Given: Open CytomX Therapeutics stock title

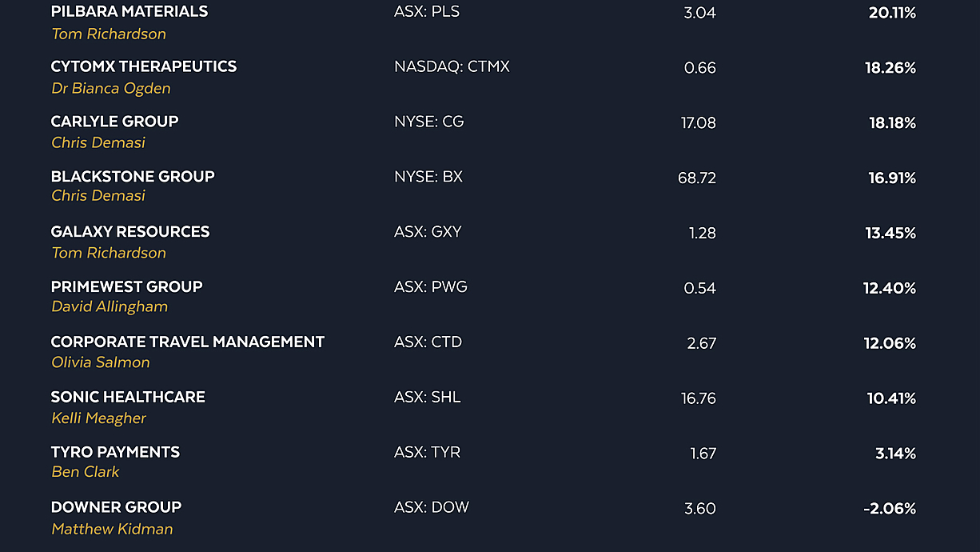Looking at the screenshot, I should tap(144, 67).
